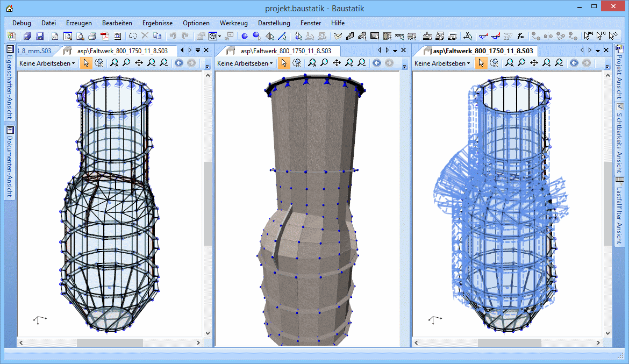Switch to the '3_8_mm.S03' tab

(x=35, y=51)
